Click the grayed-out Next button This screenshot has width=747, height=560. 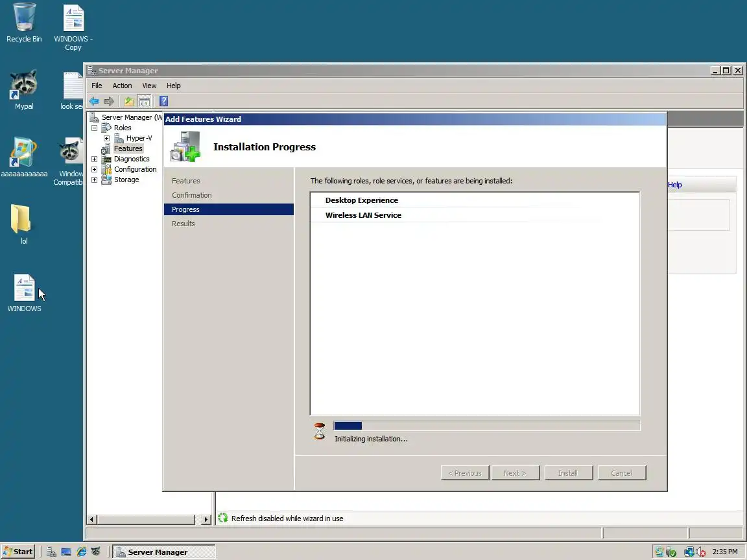click(x=516, y=473)
